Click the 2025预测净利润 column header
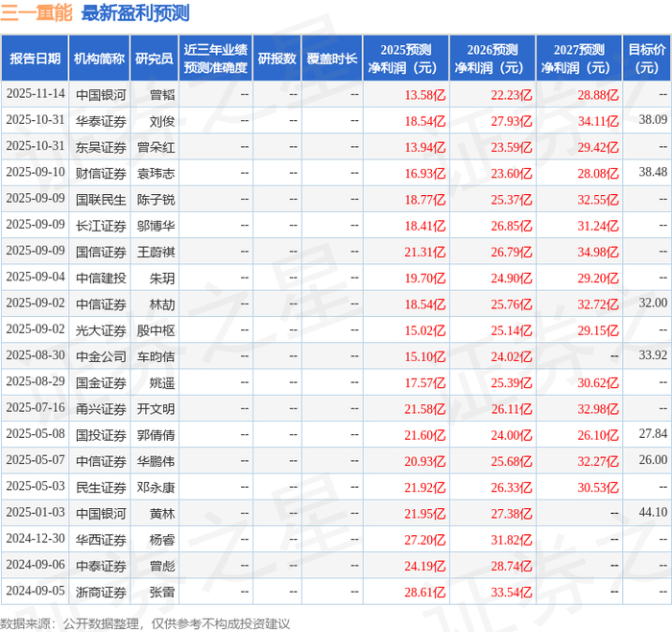Viewport: 672px width, 632px height. 406,59
